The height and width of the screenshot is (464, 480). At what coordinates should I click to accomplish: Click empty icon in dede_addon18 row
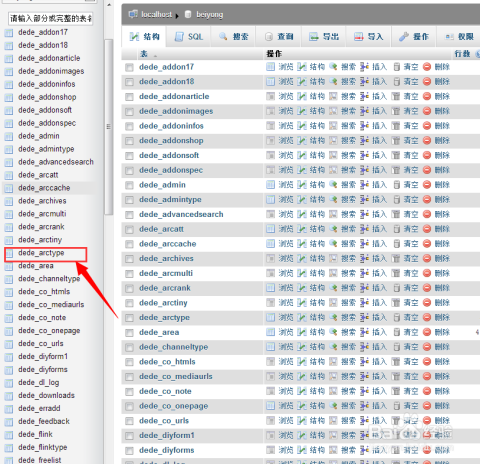pos(396,82)
